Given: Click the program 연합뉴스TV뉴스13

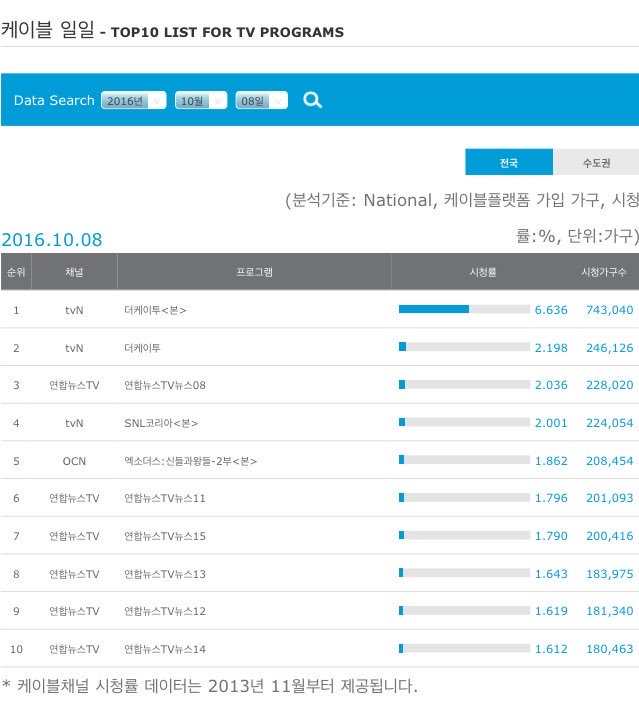Looking at the screenshot, I should click(165, 574).
